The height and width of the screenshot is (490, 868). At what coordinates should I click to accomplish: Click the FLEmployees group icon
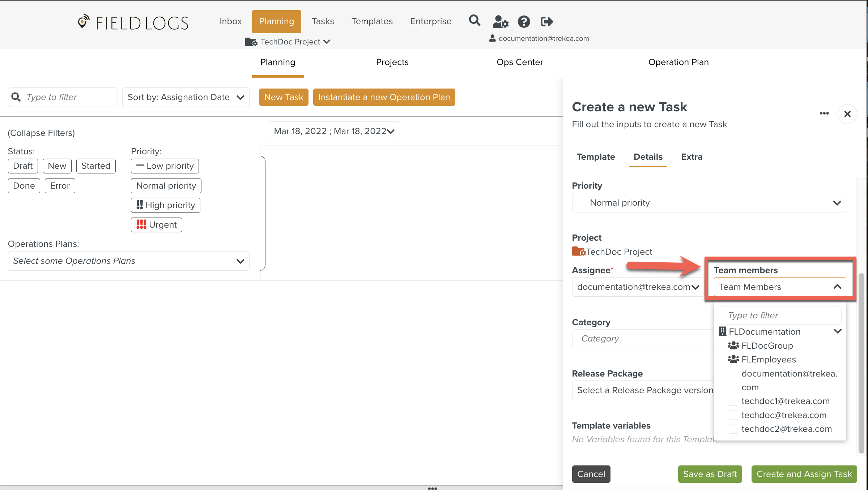[733, 360]
